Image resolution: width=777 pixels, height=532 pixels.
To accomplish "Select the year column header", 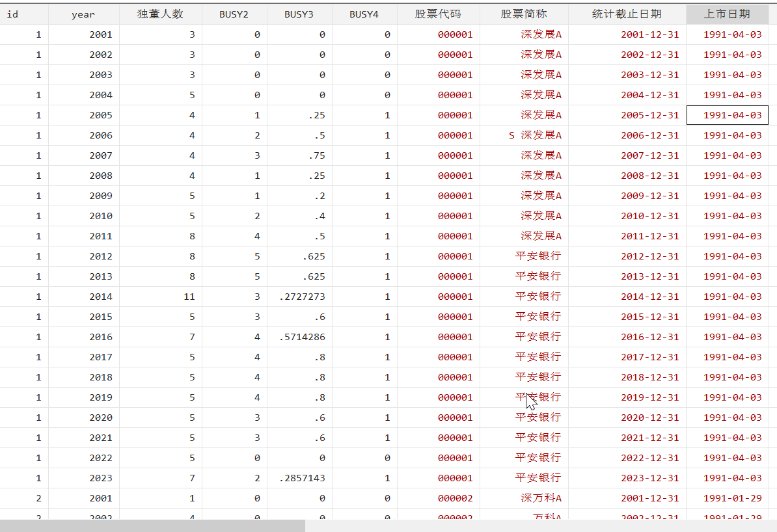I will coord(83,14).
